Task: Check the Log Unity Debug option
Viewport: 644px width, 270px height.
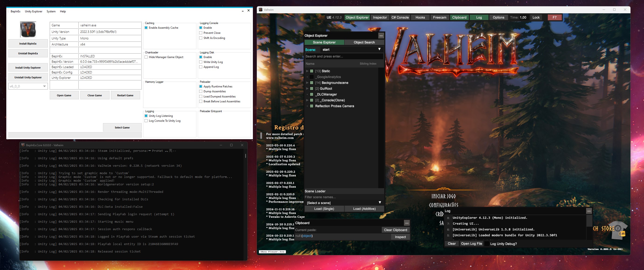Action: 487,244
